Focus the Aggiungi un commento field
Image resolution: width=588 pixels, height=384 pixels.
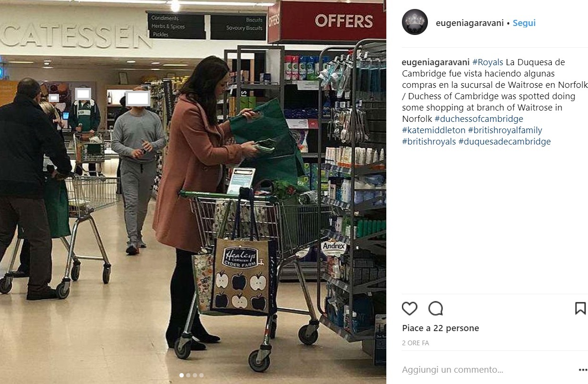(486, 370)
